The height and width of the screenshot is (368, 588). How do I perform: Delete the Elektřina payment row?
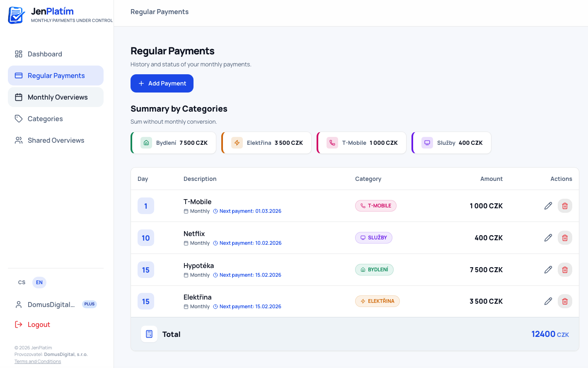pos(564,301)
